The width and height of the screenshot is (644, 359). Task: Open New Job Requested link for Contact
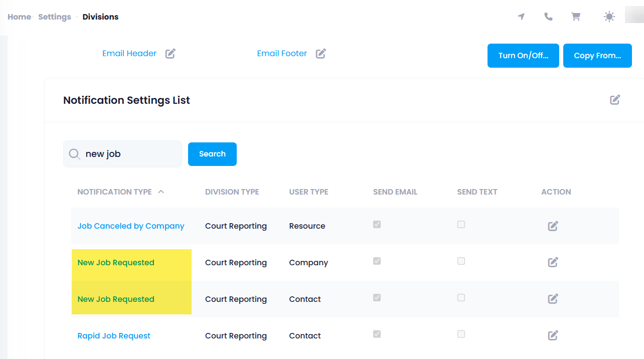116,299
